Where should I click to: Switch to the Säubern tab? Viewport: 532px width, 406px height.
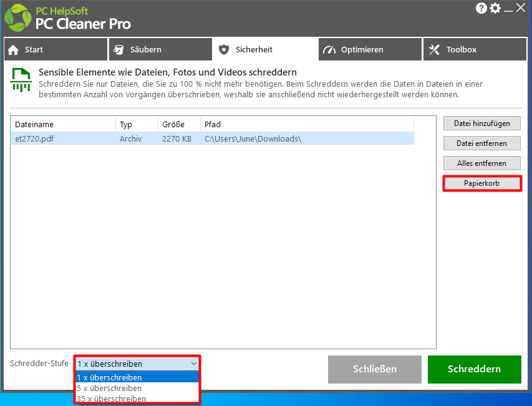point(160,49)
